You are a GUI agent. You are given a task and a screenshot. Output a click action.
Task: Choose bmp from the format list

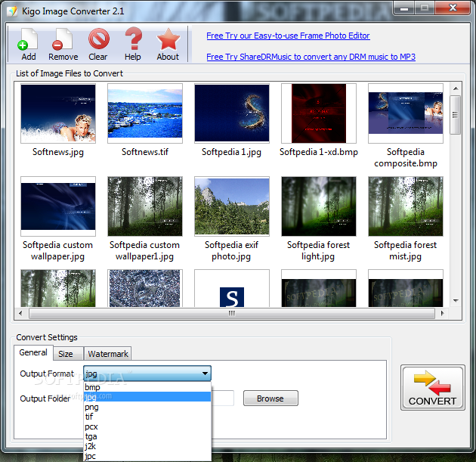(x=147, y=387)
